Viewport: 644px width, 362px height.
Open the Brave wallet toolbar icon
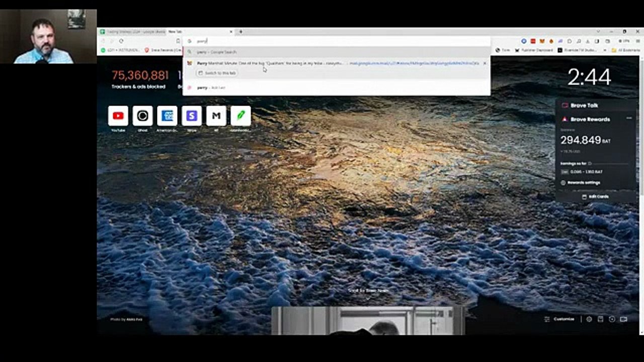(x=607, y=41)
